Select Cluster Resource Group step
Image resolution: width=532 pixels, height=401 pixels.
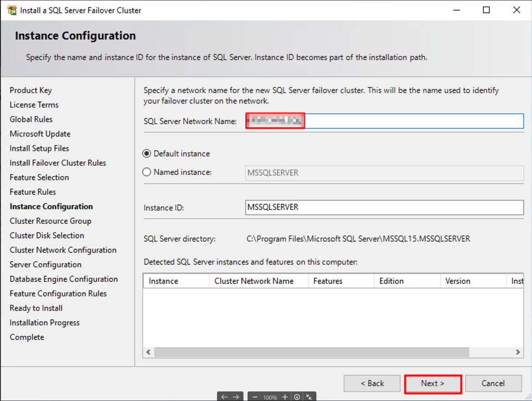[x=51, y=221]
